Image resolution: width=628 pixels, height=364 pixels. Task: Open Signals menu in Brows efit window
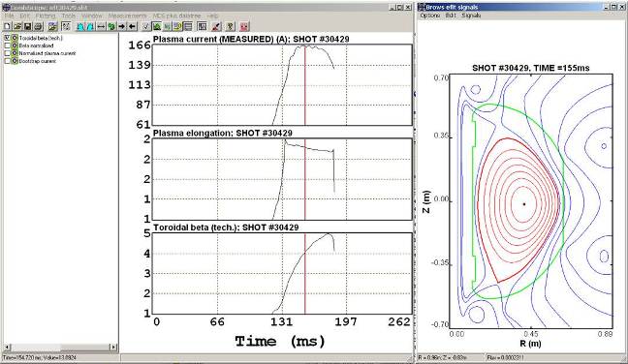(x=471, y=15)
